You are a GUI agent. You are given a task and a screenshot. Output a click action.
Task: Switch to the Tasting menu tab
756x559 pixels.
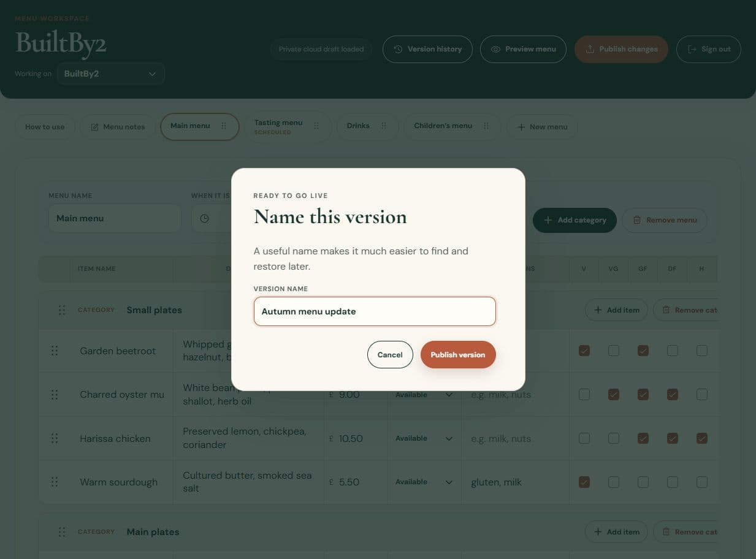278,126
